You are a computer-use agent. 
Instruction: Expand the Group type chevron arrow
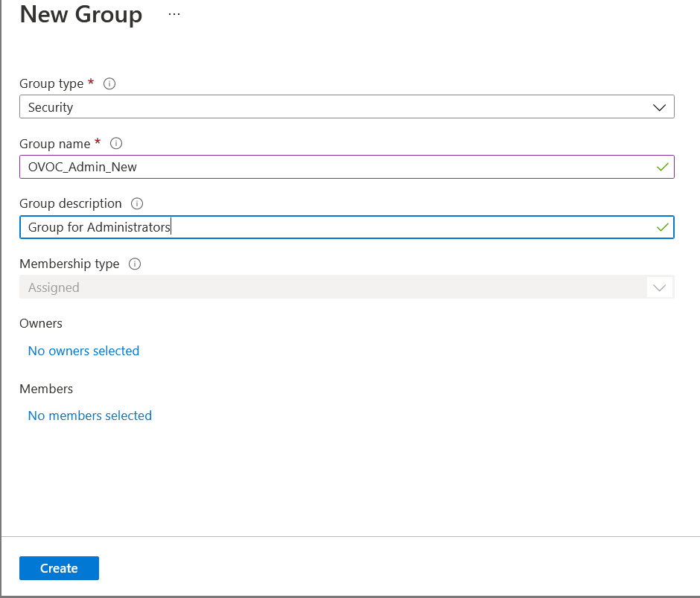pos(659,107)
